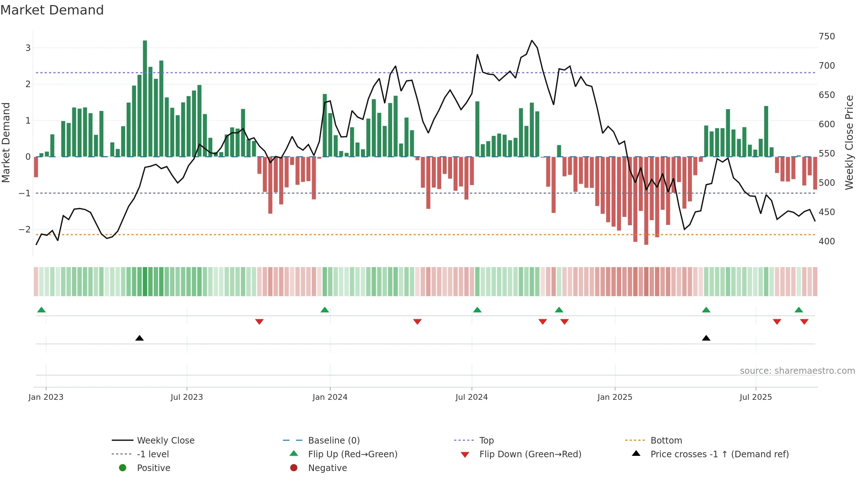Click the Flip Up (Red→Green) legend label
Screen dimensions: 868x488
point(353,454)
